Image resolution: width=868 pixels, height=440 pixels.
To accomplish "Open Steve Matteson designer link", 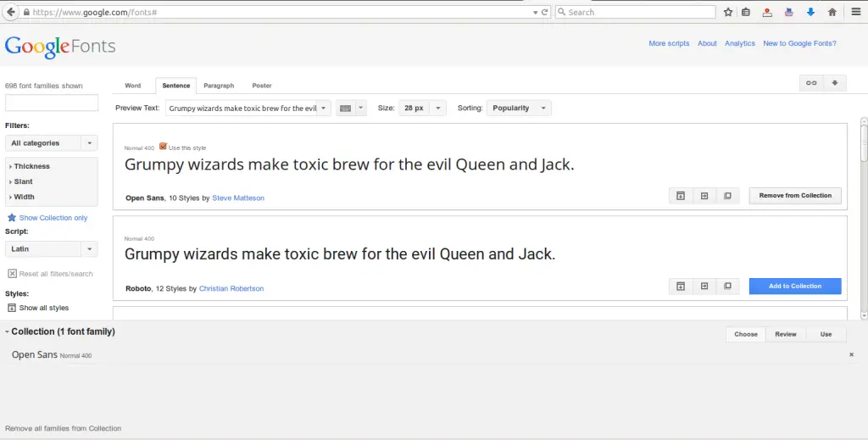I will [x=238, y=198].
